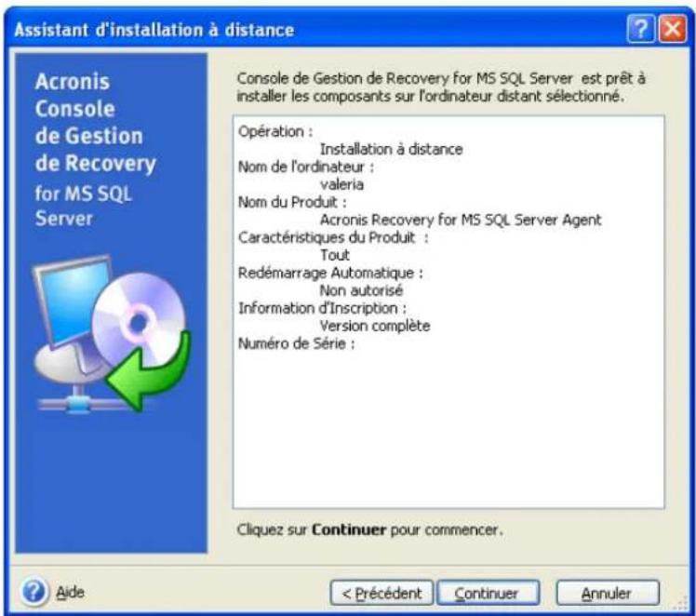The height and width of the screenshot is (616, 696).
Task: Click the window resize grip corner
Action: (681, 604)
